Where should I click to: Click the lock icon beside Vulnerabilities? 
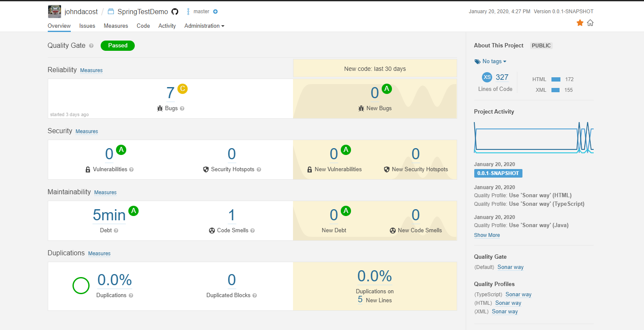88,169
